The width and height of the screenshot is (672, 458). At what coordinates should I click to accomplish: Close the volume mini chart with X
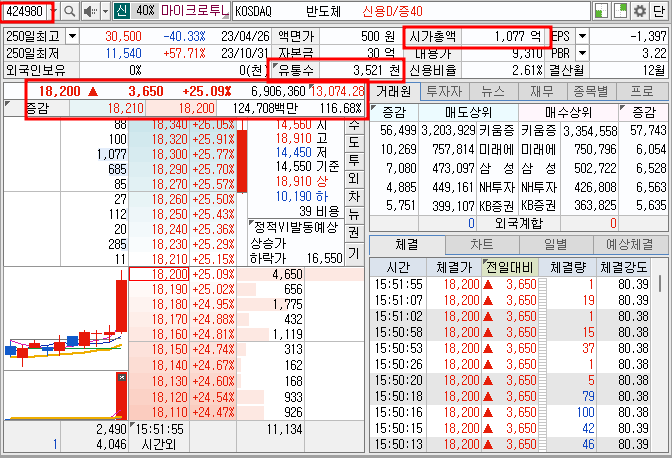point(122,377)
